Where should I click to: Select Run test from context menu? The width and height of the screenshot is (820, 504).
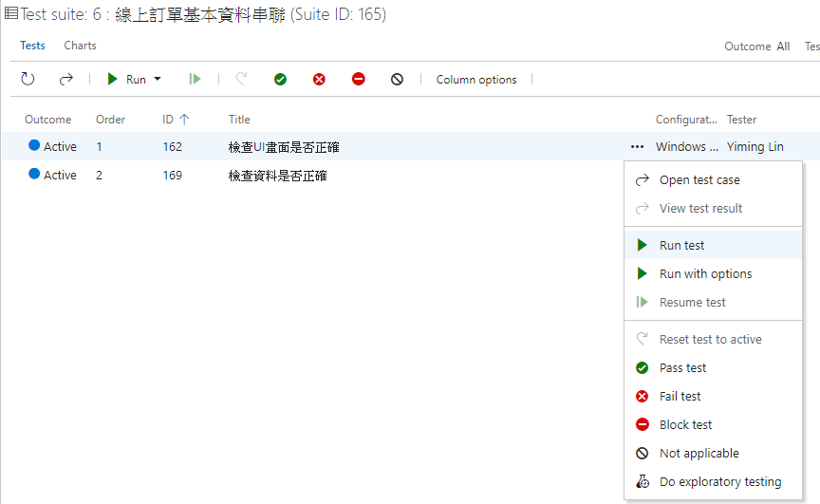pos(681,246)
